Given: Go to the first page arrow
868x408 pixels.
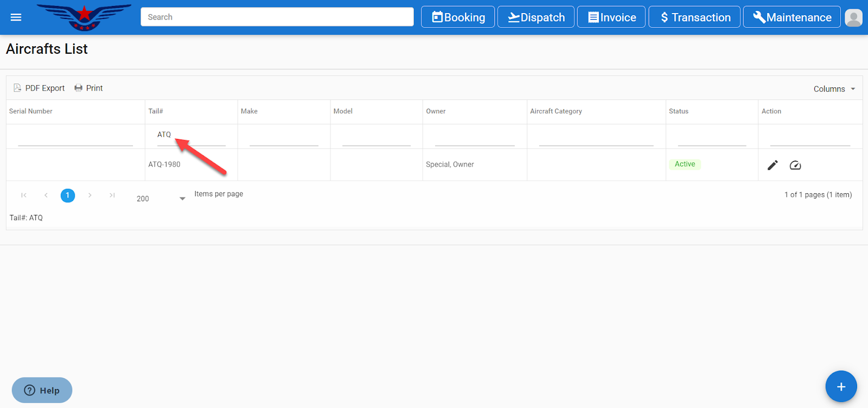Looking at the screenshot, I should [24, 195].
